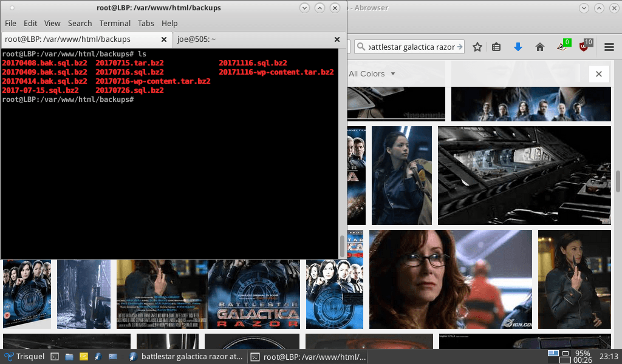This screenshot has width=622, height=364.
Task: Open thumbnail of figure in snowy blue scene
Action: coord(84,294)
